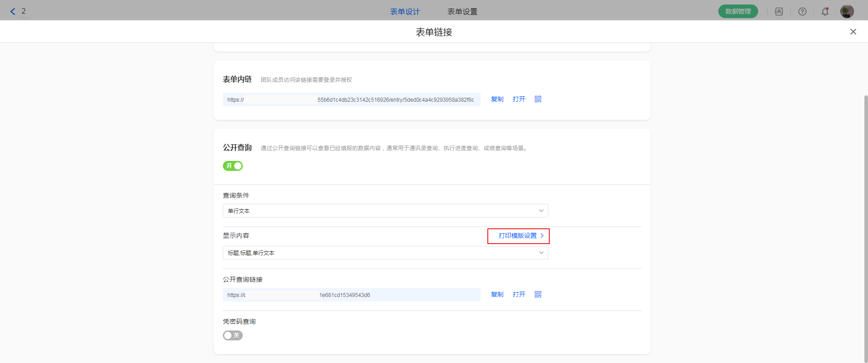
Task: Click the 数据管理 button
Action: [x=738, y=12]
